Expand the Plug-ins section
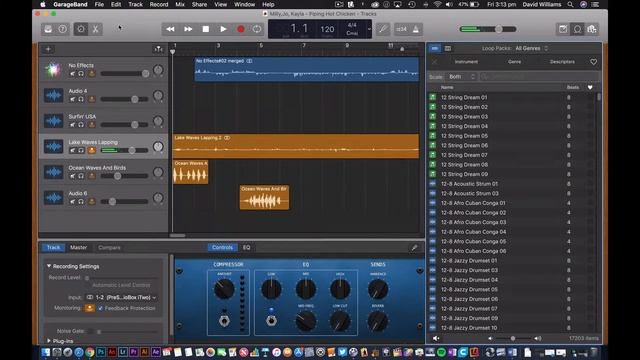This screenshot has width=640, height=360. pyautogui.click(x=49, y=341)
